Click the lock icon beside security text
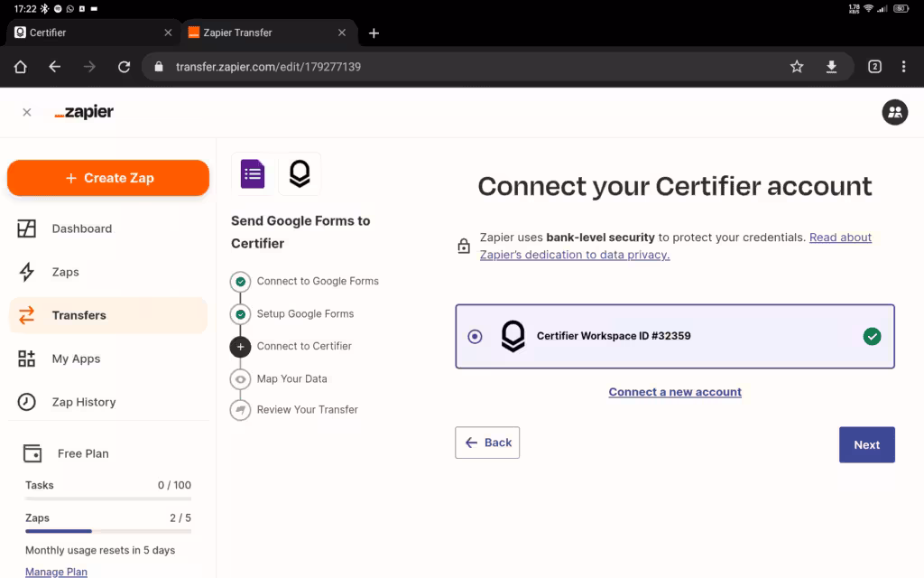This screenshot has width=924, height=578. click(x=464, y=246)
